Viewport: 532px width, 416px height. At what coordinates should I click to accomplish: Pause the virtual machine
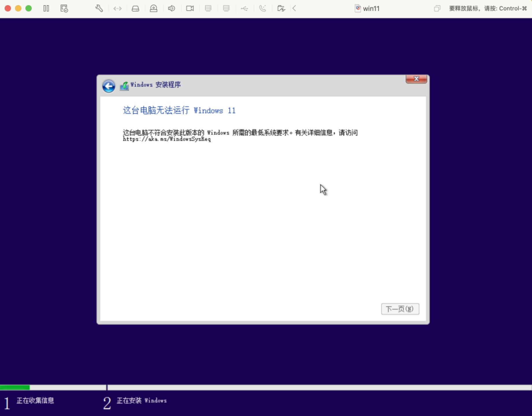[46, 8]
